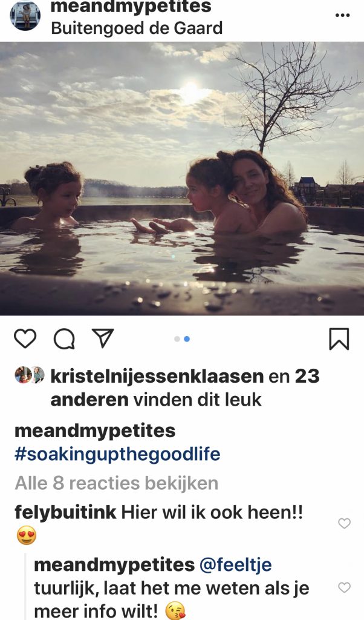Open the Buitengoed de Gaard location
Screen dimensions: 364x620
coord(137,28)
